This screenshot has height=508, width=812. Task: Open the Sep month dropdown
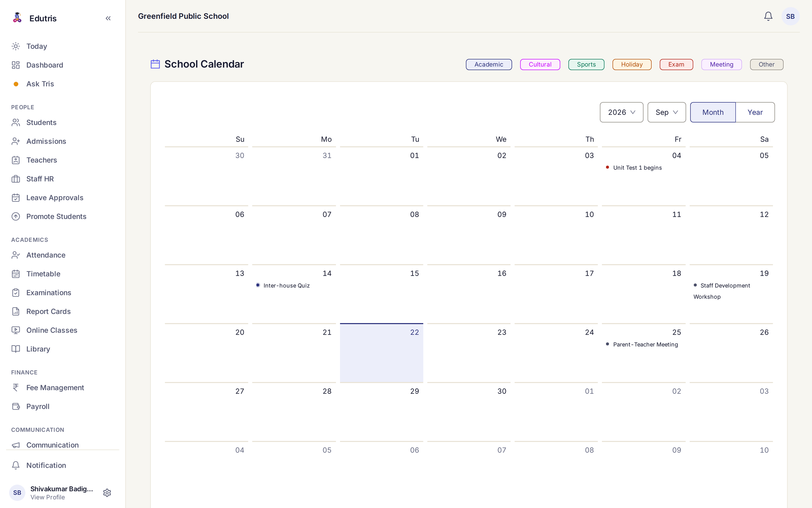tap(667, 112)
